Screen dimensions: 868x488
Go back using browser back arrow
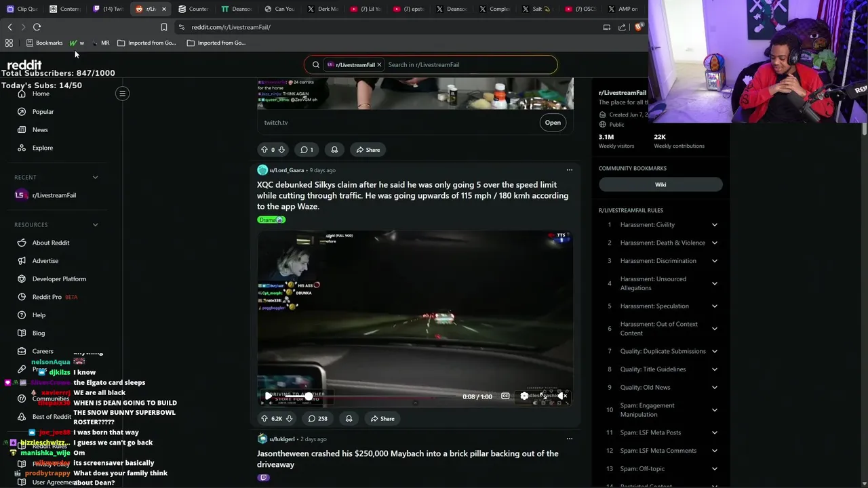10,27
